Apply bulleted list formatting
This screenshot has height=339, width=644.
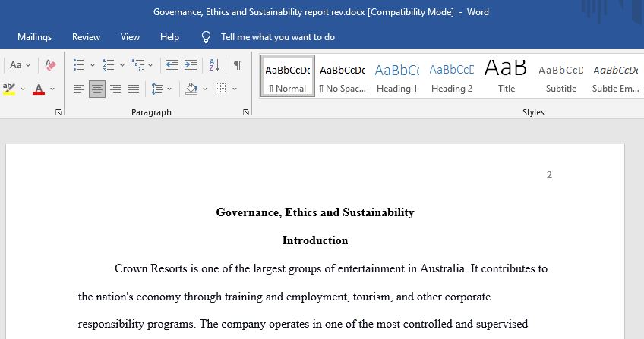pos(78,64)
